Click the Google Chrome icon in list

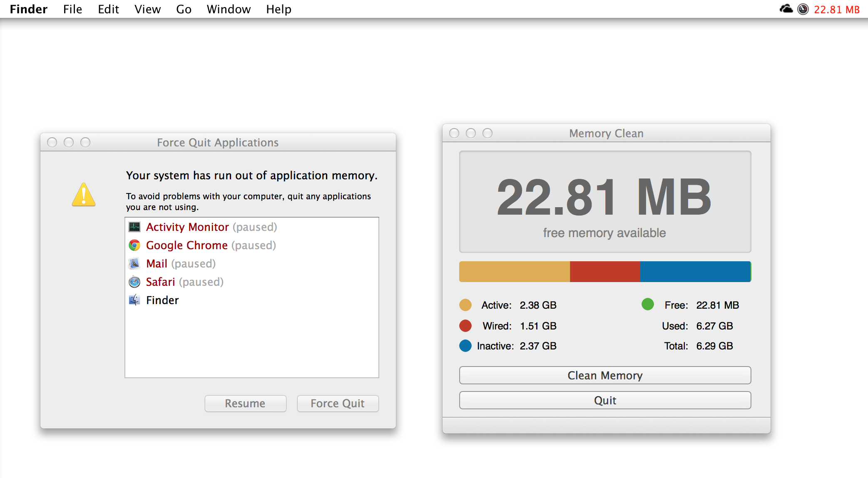[x=134, y=245]
